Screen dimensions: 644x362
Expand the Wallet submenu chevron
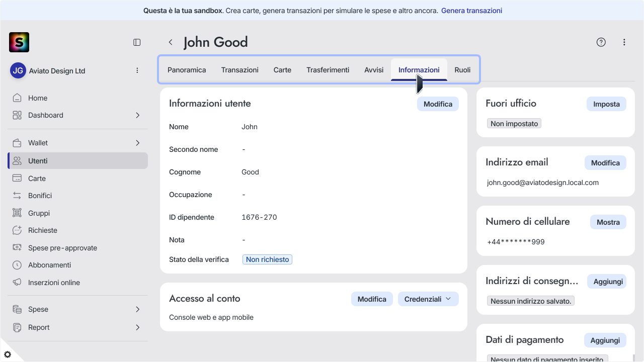(x=138, y=143)
